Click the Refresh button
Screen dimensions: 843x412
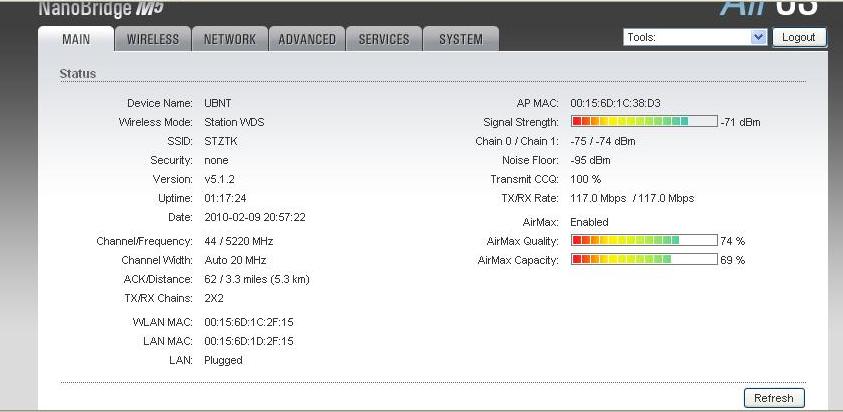tap(773, 398)
